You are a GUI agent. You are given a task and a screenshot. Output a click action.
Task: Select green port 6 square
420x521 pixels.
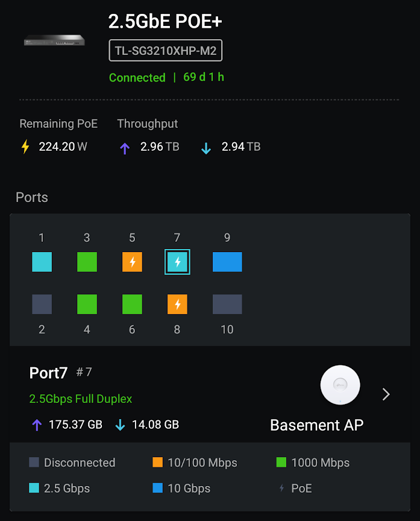pos(132,305)
